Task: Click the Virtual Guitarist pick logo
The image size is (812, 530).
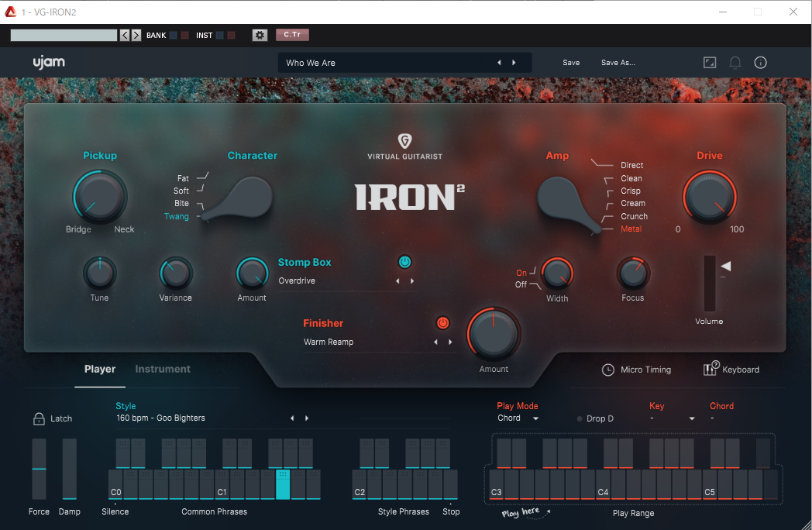Action: point(404,140)
